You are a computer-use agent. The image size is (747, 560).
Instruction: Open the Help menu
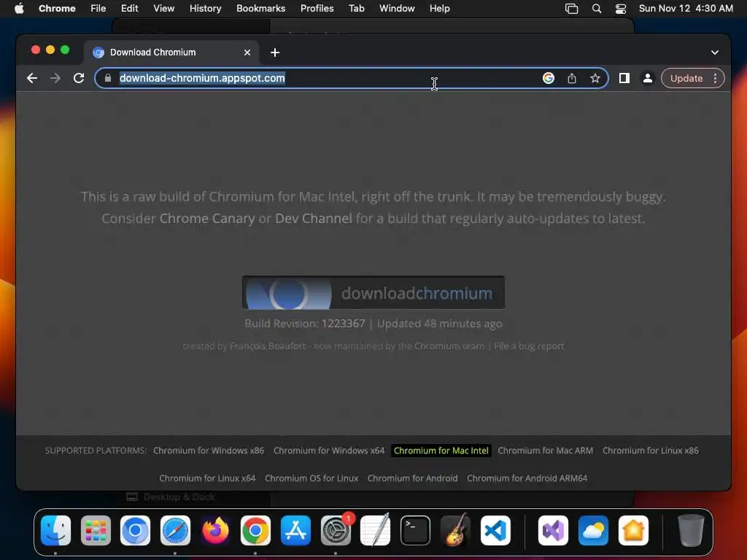(x=439, y=9)
